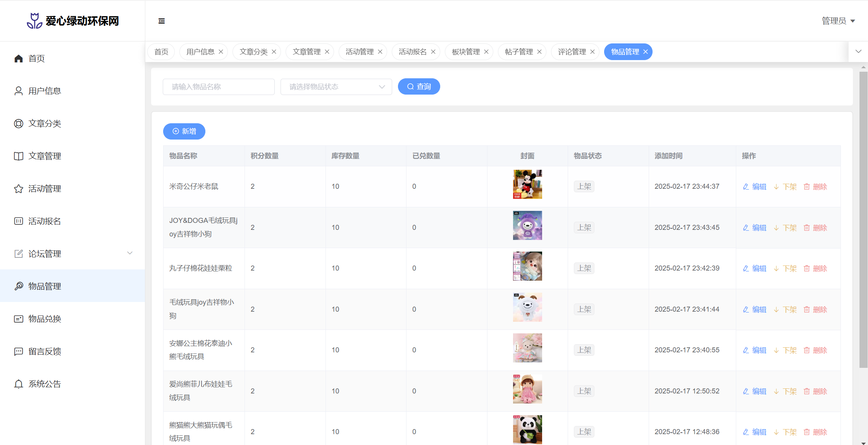This screenshot has width=868, height=445.
Task: Click 用户信息 person icon in sidebar
Action: pyautogui.click(x=19, y=91)
